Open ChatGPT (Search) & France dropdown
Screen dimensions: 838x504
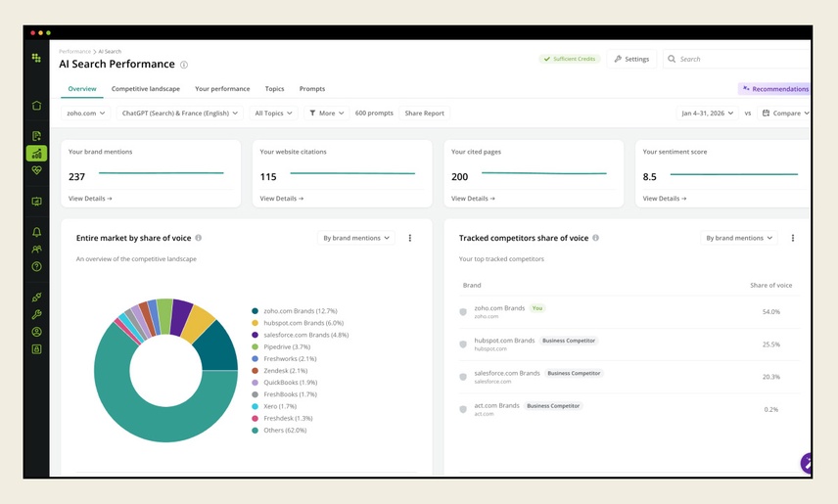179,114
